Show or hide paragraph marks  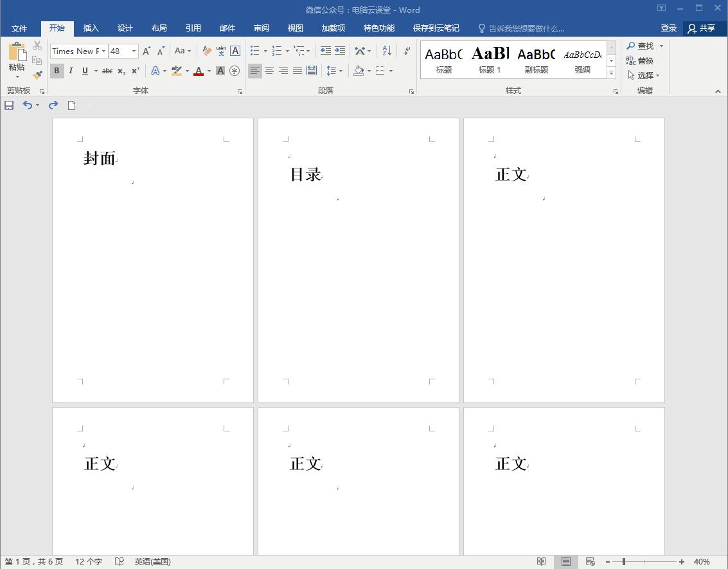407,51
